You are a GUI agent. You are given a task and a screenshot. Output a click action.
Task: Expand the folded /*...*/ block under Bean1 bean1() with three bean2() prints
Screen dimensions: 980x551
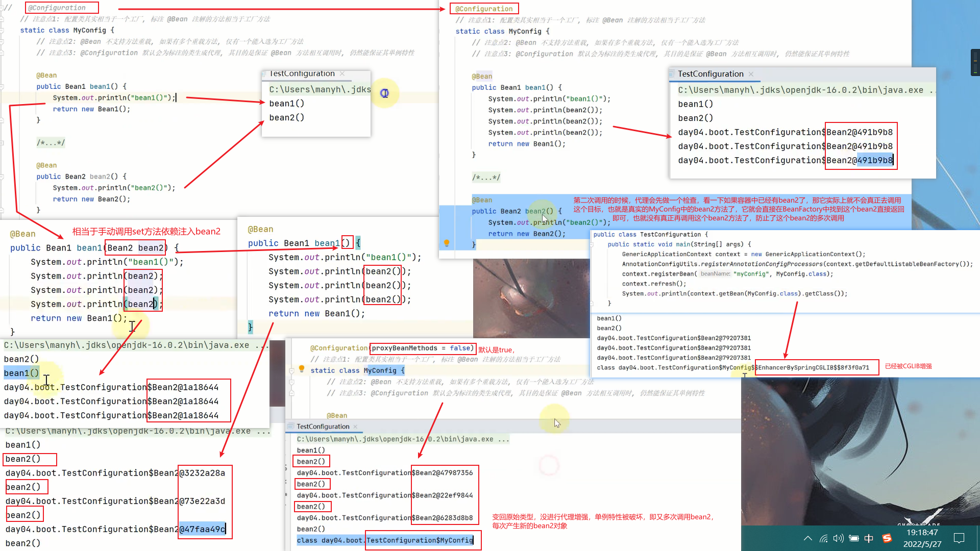pos(485,178)
